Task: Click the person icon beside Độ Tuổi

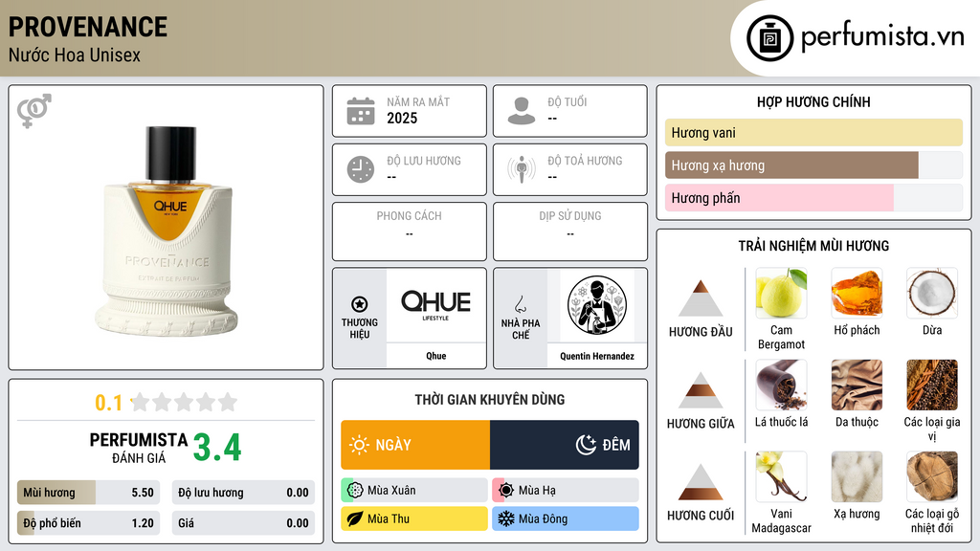Action: [x=522, y=111]
